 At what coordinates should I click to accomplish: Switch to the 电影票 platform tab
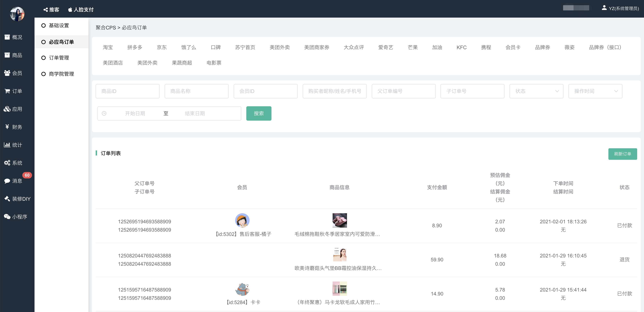click(x=214, y=63)
